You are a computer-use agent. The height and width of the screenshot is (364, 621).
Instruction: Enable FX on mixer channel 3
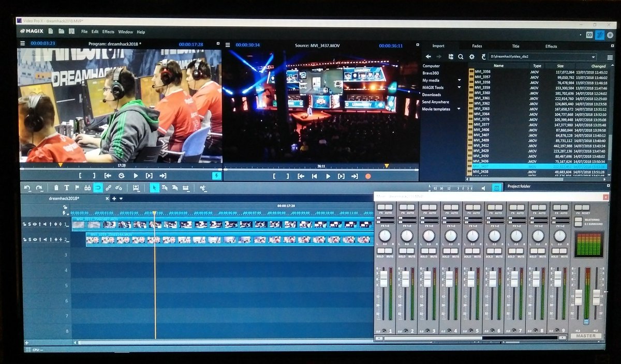point(424,208)
